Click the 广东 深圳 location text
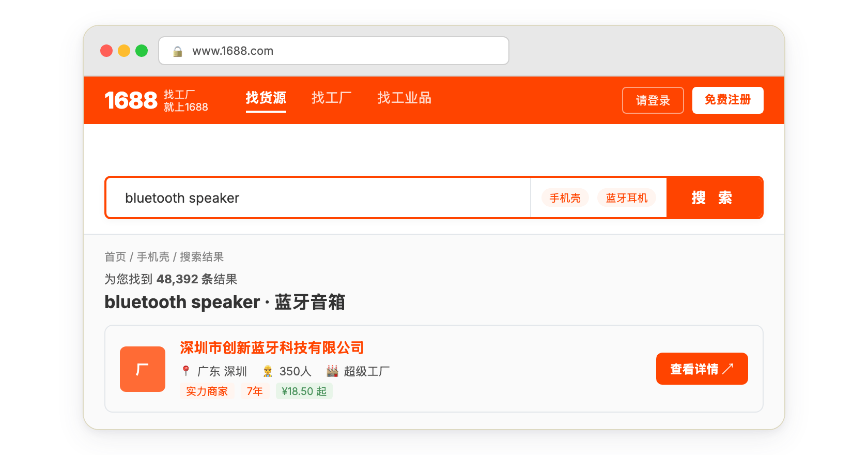868x455 pixels. coord(222,371)
